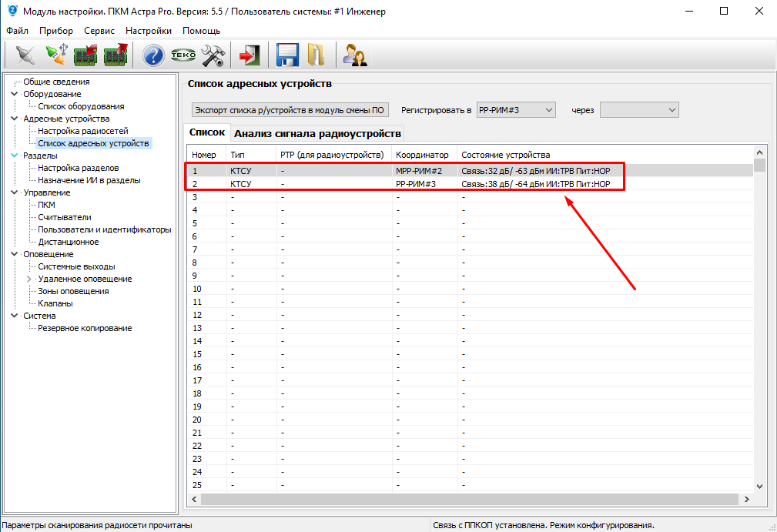Click the write to device memory icon

point(116,55)
